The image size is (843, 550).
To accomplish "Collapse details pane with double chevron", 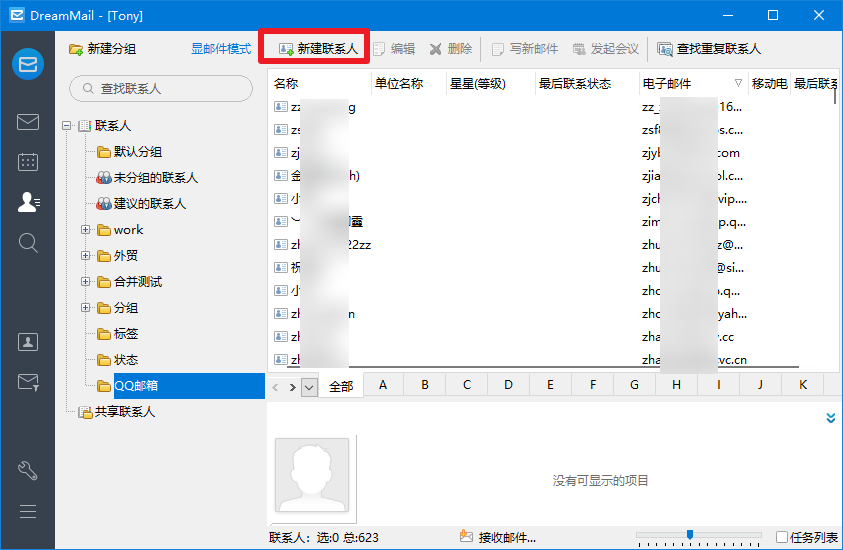I will 831,418.
